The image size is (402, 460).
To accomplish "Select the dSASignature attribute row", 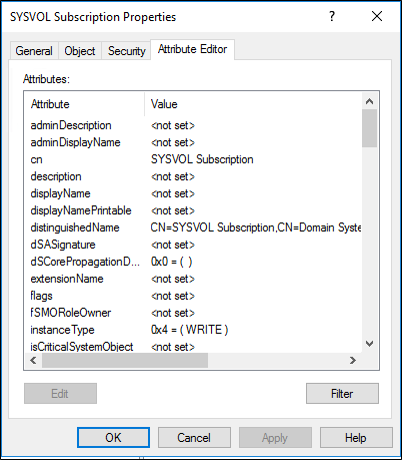I will (194, 245).
